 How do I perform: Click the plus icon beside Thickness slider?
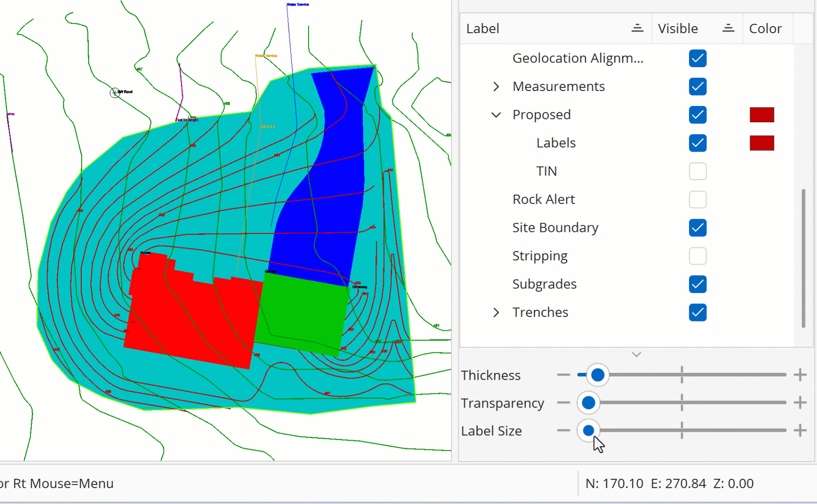pos(800,375)
